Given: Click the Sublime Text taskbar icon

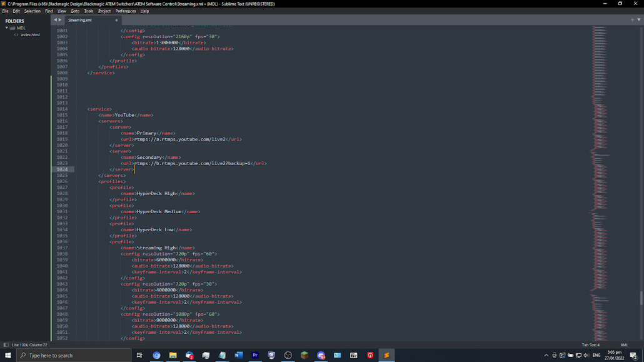Looking at the screenshot, I should pyautogui.click(x=386, y=355).
